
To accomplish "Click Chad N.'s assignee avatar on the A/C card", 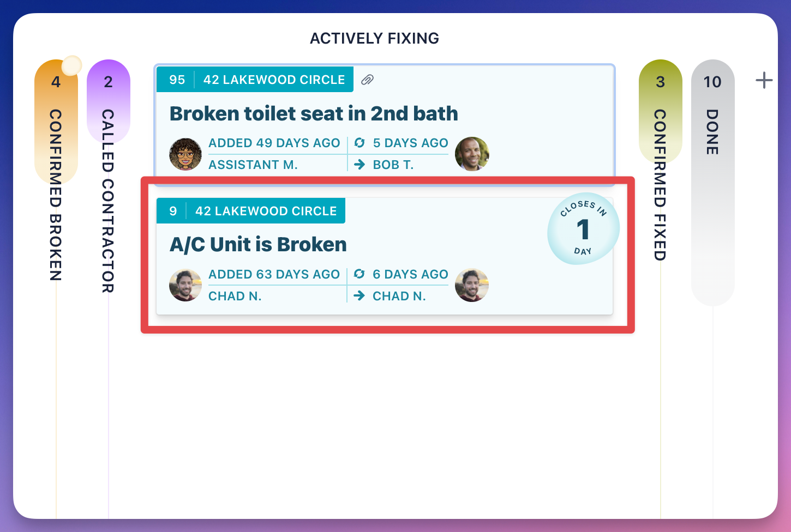I will tap(472, 285).
